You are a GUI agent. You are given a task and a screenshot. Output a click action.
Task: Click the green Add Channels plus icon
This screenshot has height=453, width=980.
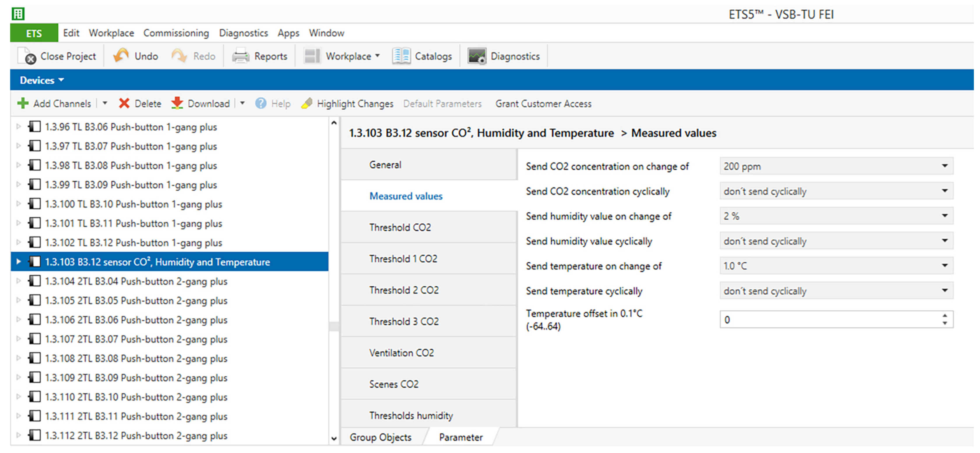[23, 103]
